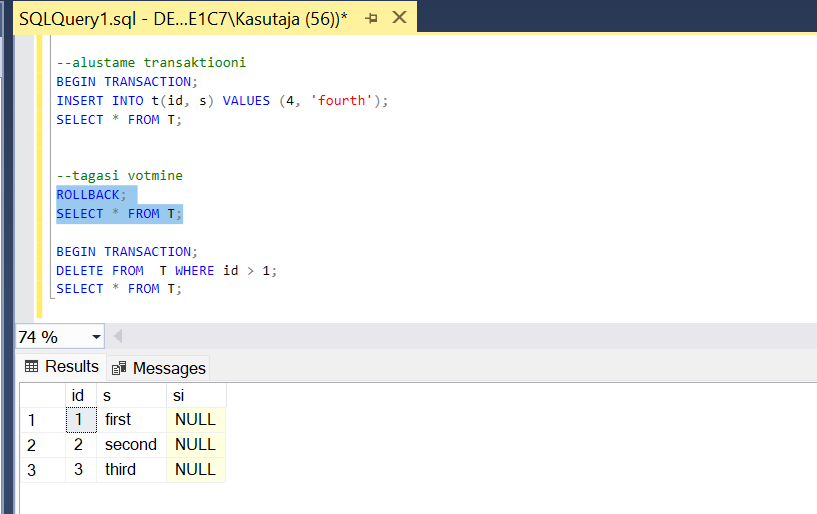The image size is (817, 514).
Task: Click the id cell with value 1
Action: tap(81, 420)
